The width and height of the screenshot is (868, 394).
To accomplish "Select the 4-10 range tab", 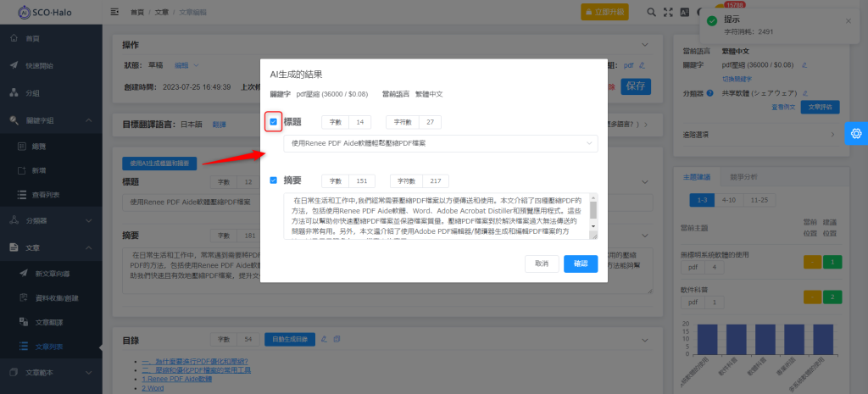I will tap(728, 200).
